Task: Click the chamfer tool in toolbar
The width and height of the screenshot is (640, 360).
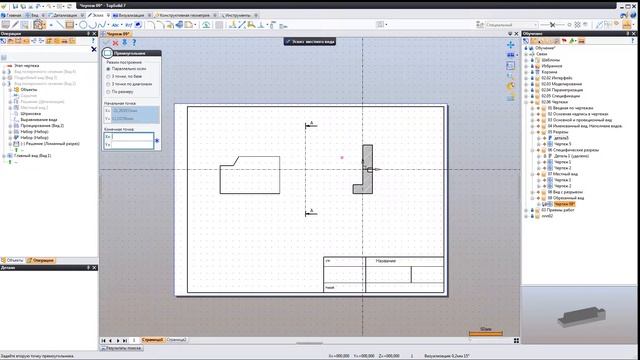Action: pos(160,25)
